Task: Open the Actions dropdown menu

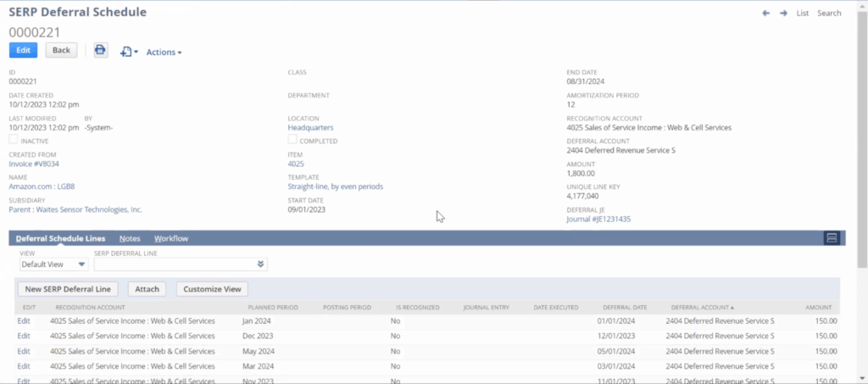Action: pyautogui.click(x=164, y=52)
